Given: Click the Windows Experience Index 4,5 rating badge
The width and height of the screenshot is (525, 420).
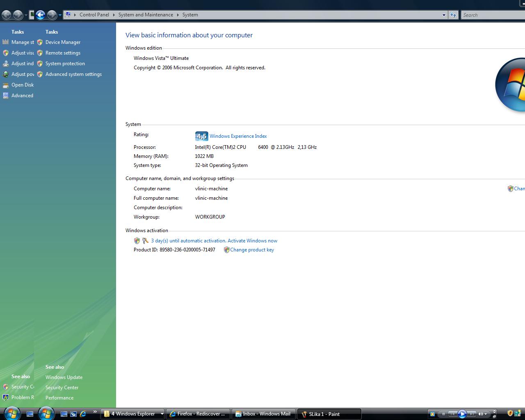Looking at the screenshot, I should (201, 136).
